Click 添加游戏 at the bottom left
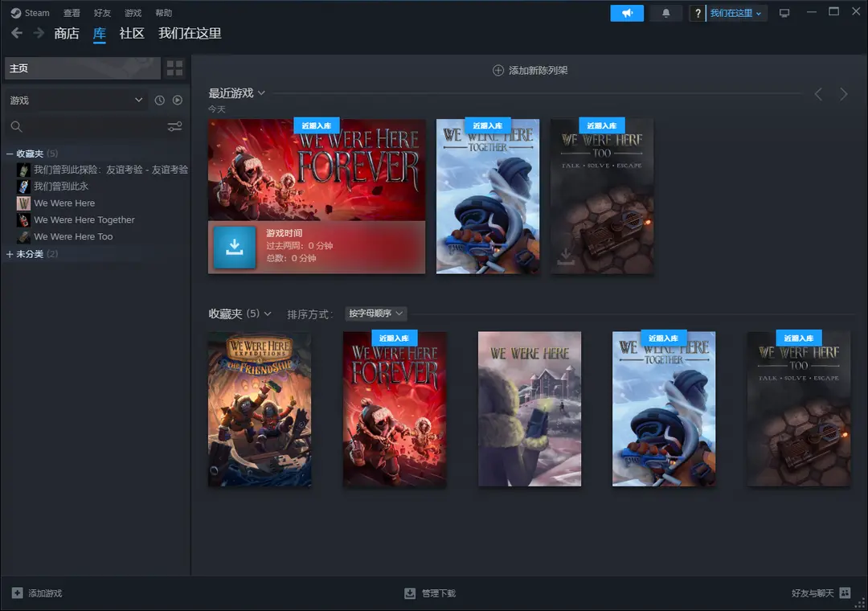 click(x=37, y=593)
